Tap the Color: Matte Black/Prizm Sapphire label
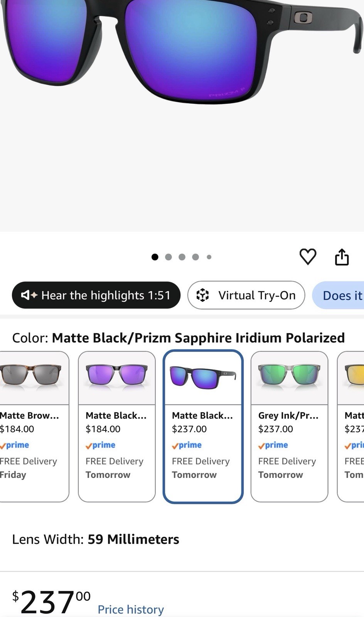This screenshot has width=364, height=617. pos(179,338)
